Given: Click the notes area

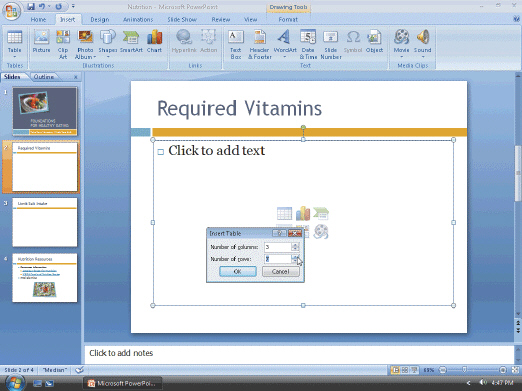Looking at the screenshot, I should point(299,354).
